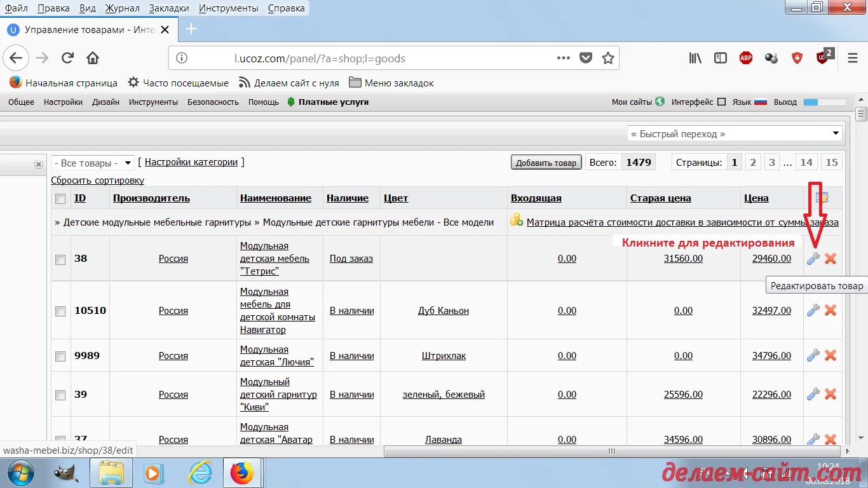Open the Все товары category dropdown
This screenshot has height=488, width=868.
coord(93,163)
